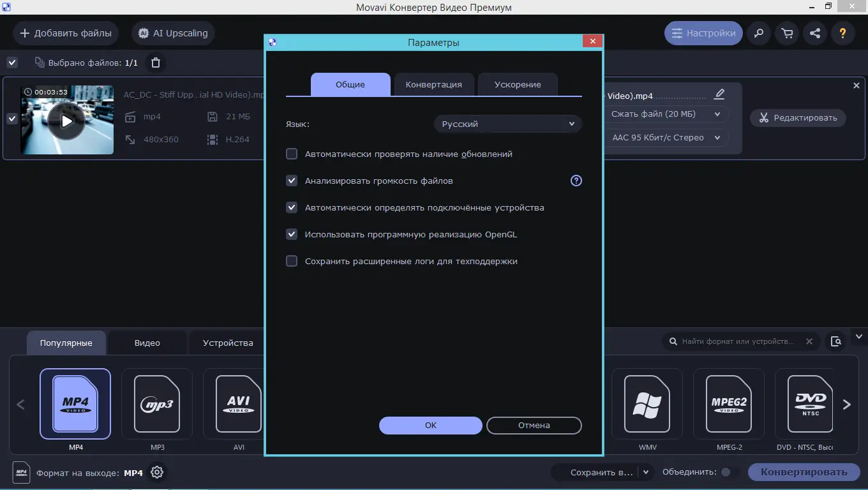Image resolution: width=868 pixels, height=490 pixels.
Task: Play the video preview
Action: coord(66,121)
